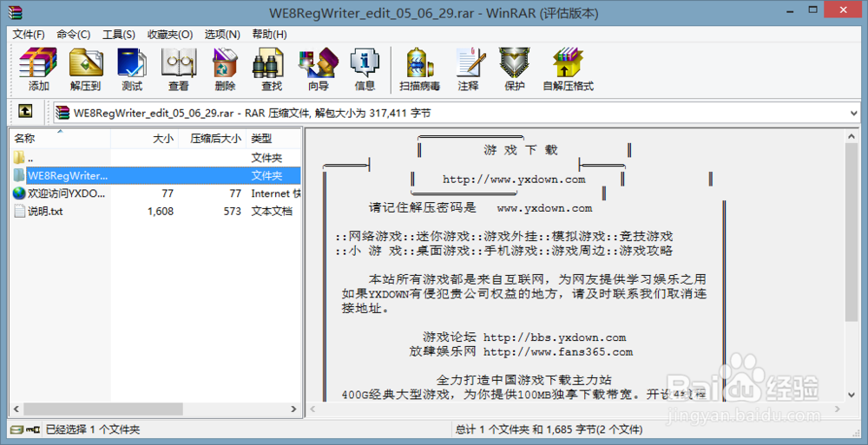The width and height of the screenshot is (868, 445).
Task: Sort by 压缩后大小 column header
Action: pos(213,139)
